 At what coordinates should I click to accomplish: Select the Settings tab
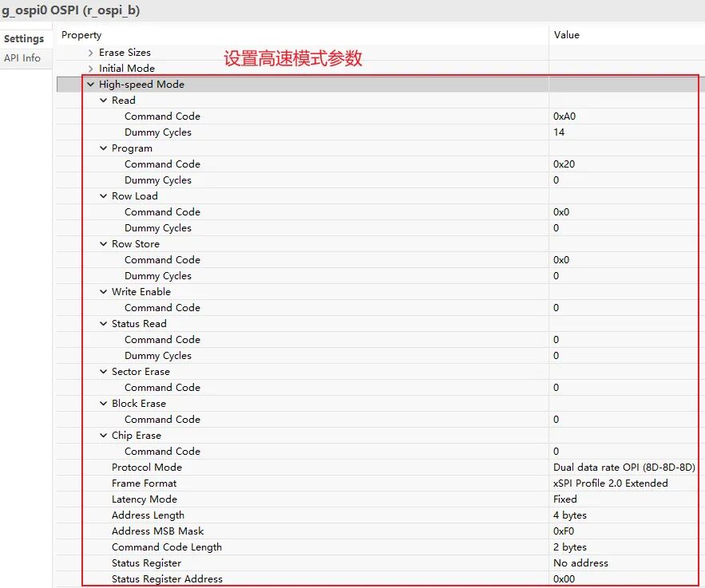(x=24, y=39)
